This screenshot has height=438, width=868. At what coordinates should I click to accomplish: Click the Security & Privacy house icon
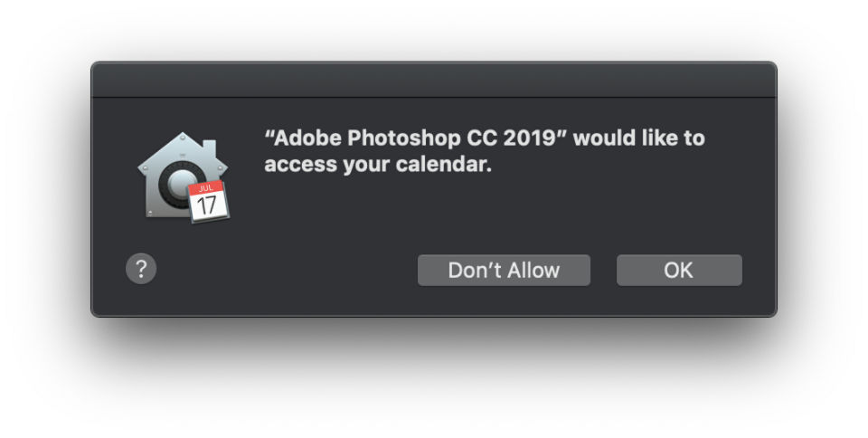(x=183, y=176)
